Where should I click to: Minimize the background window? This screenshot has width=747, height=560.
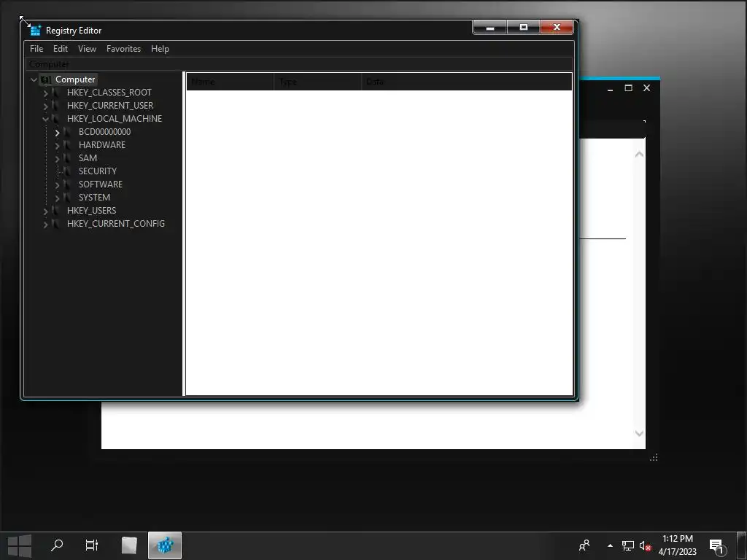click(x=610, y=88)
